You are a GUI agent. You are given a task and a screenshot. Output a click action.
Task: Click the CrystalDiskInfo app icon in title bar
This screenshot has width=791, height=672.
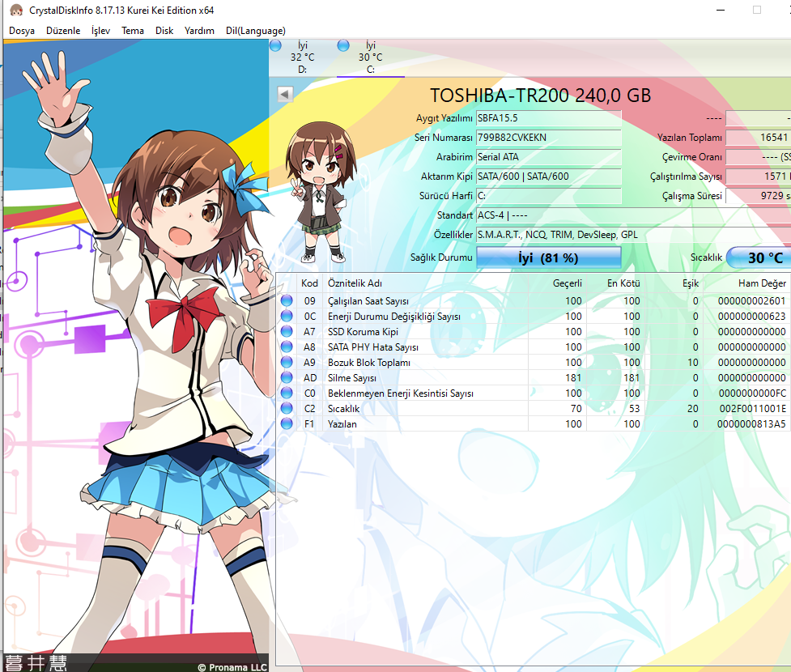[x=16, y=10]
